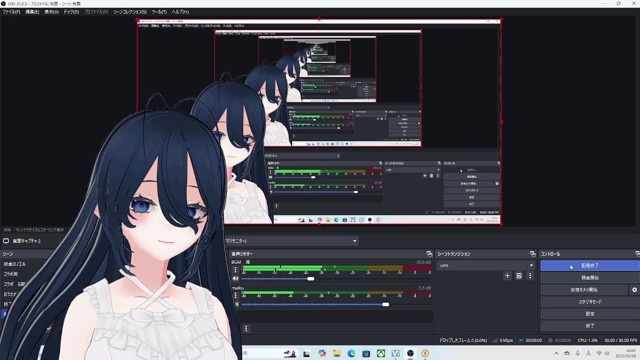Open maiku channel three-dot options menu
The width and height of the screenshot is (640, 360).
236,295
